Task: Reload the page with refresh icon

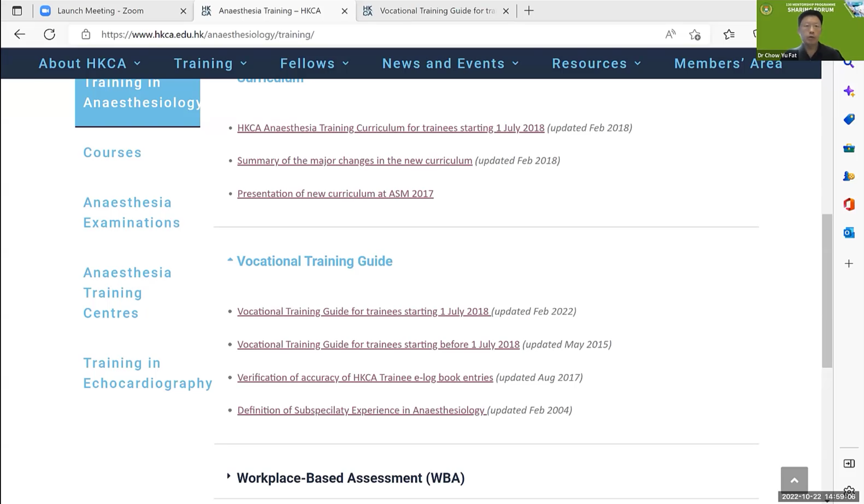Action: 49,34
